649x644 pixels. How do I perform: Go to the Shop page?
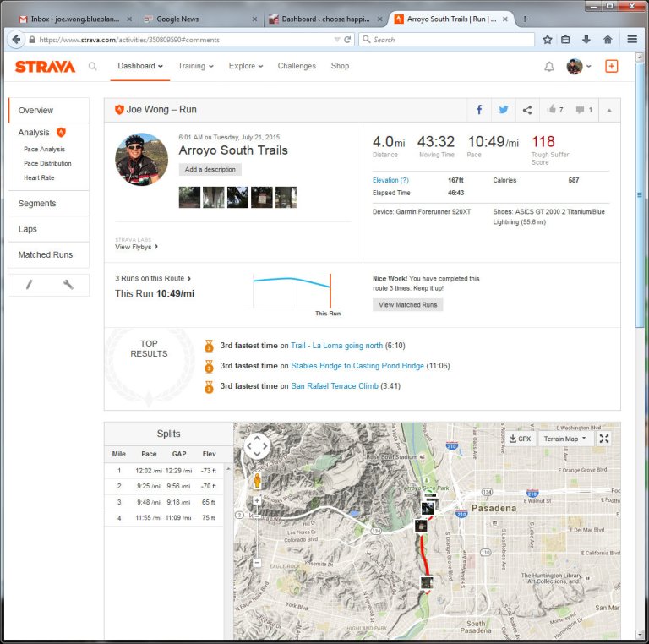click(x=340, y=66)
